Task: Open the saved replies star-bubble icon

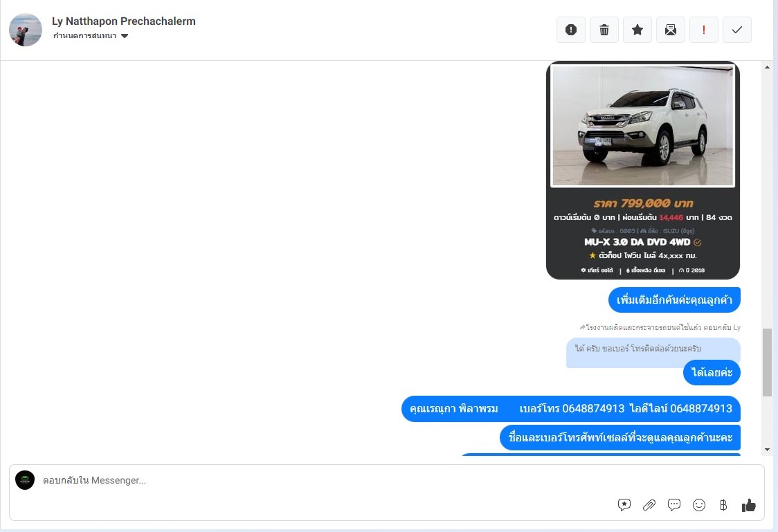Action: 624,505
